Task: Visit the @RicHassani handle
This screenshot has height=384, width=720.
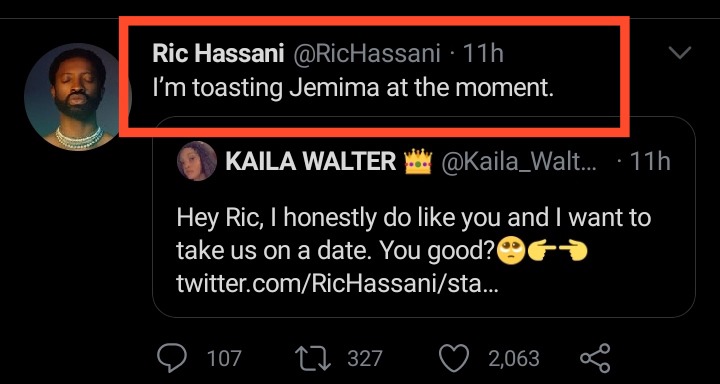Action: click(364, 54)
